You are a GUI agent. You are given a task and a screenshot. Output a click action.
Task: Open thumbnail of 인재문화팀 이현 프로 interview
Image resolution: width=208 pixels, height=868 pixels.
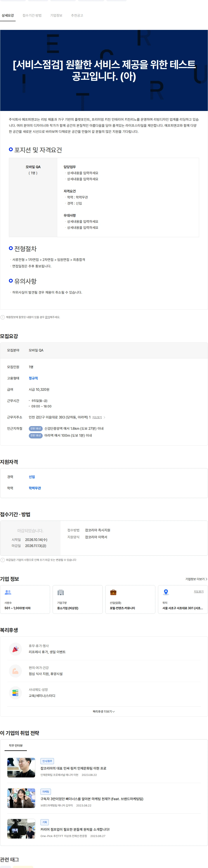tap(21, 768)
